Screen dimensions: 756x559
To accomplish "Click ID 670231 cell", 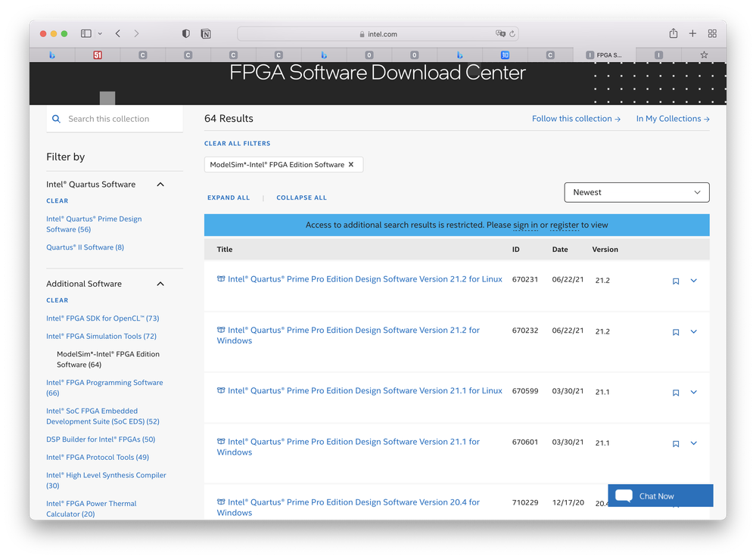I will pos(524,280).
